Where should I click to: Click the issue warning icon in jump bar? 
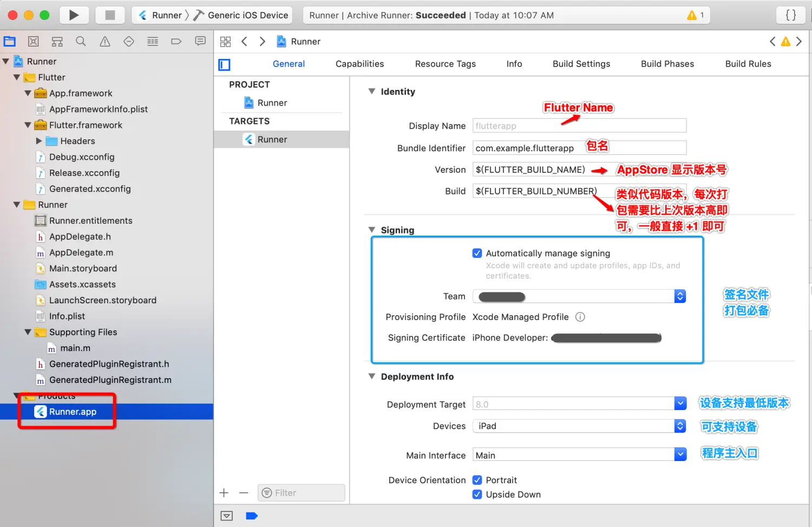point(785,42)
